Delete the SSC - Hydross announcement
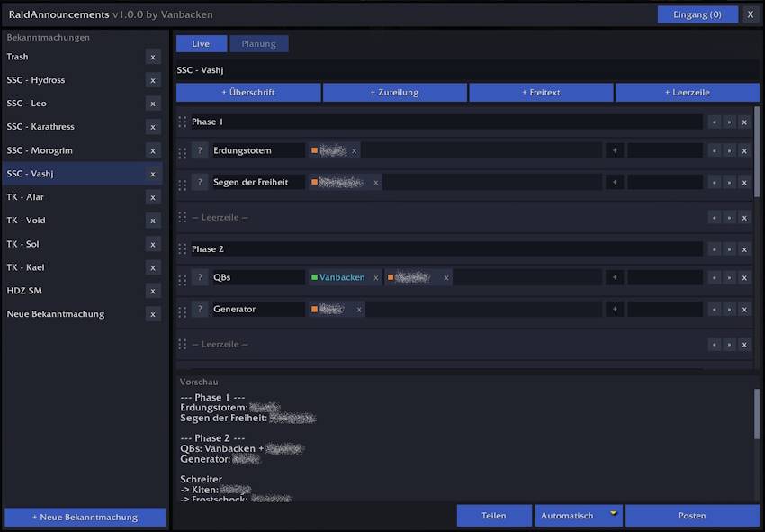Screen dimensions: 765x532 pos(153,80)
